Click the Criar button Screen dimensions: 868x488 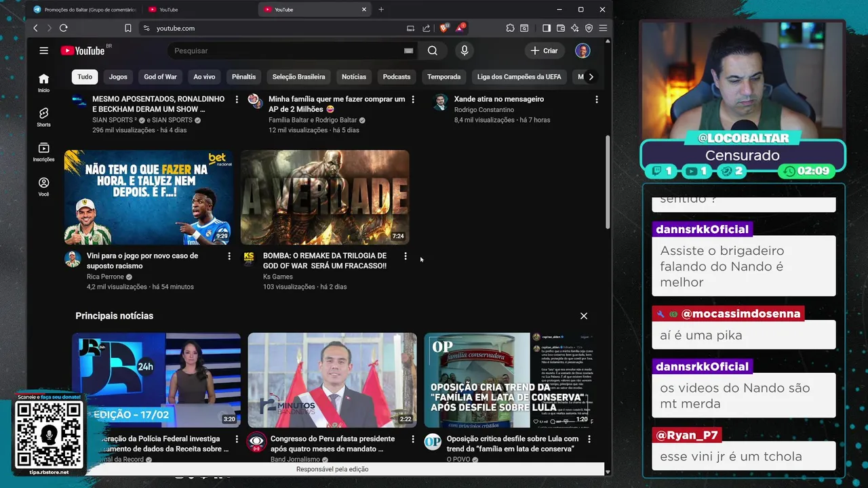click(x=545, y=51)
